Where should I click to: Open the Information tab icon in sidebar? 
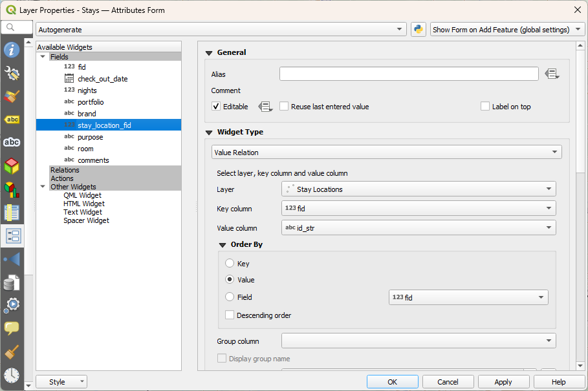[12, 50]
